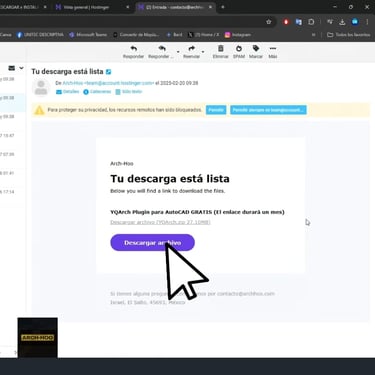The width and height of the screenshot is (375, 375).
Task: Open the UNITEC DESCRIPTIVA bookmark
Action: click(x=40, y=35)
